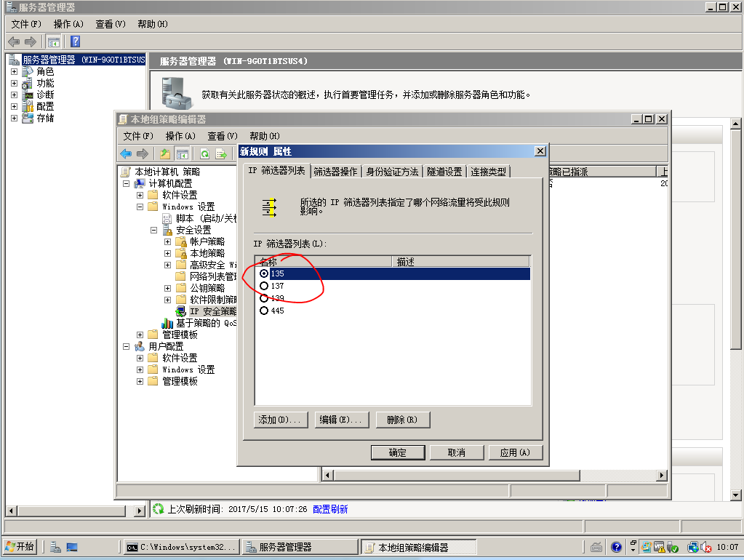Screen dimensions: 744x560
Task: Click the 配置刷新 link
Action: pos(330,509)
